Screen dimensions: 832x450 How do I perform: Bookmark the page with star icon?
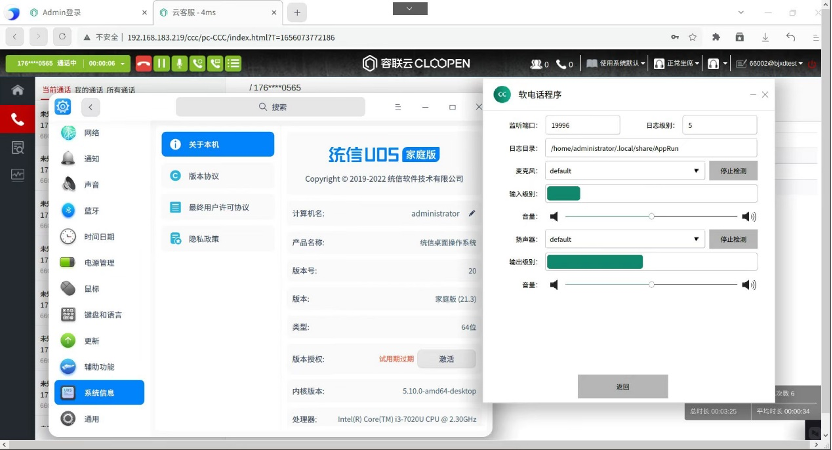coord(692,37)
